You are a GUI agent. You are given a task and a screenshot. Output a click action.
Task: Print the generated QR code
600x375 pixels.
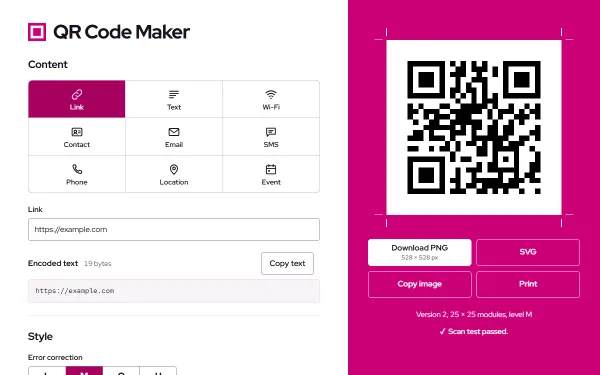coord(528,284)
